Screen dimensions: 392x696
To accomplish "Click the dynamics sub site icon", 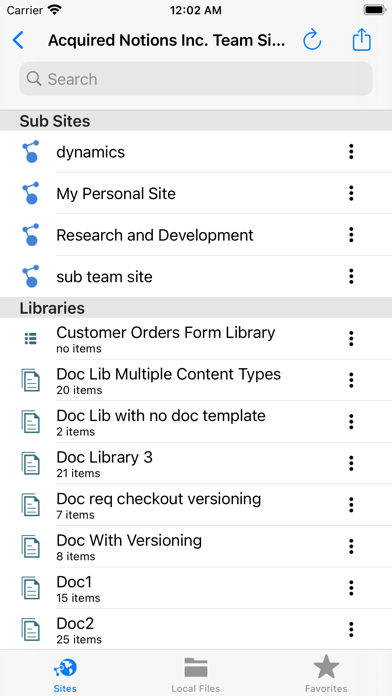I will tap(31, 152).
